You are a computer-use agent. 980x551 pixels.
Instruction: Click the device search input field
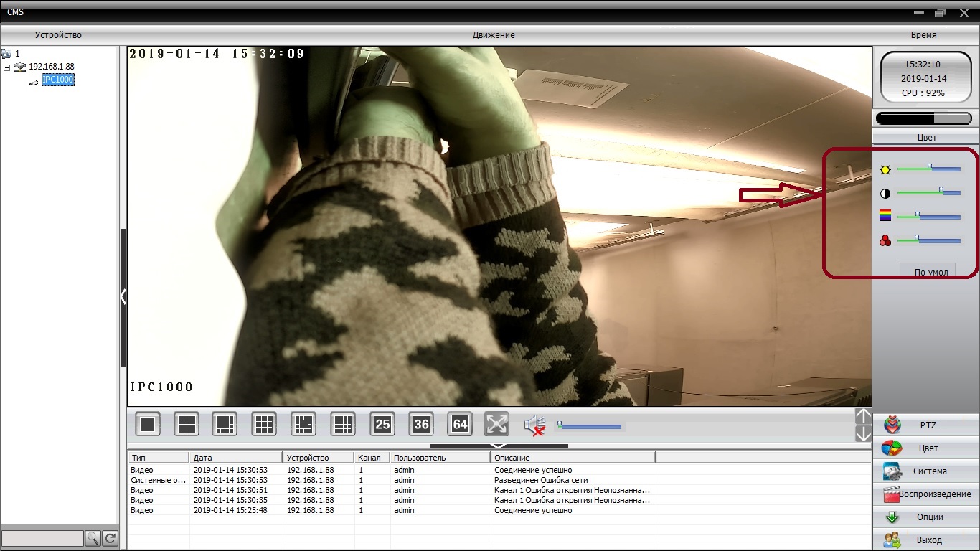(x=42, y=538)
